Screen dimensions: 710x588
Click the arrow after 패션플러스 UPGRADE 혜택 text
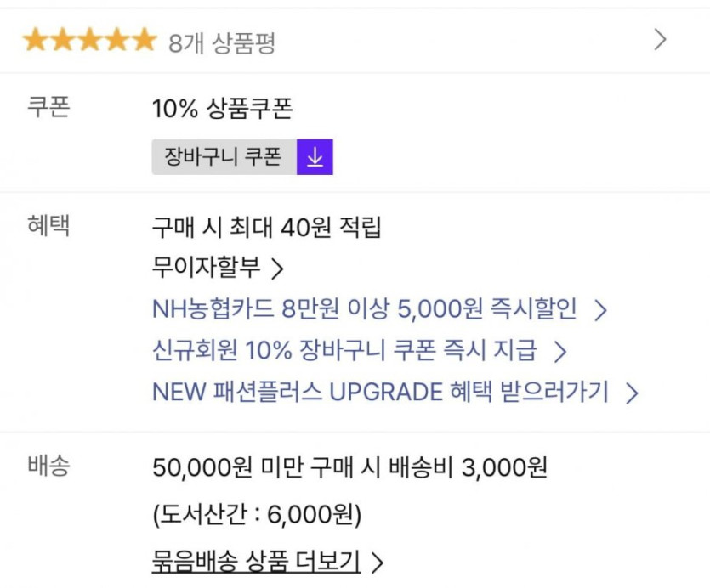click(631, 393)
